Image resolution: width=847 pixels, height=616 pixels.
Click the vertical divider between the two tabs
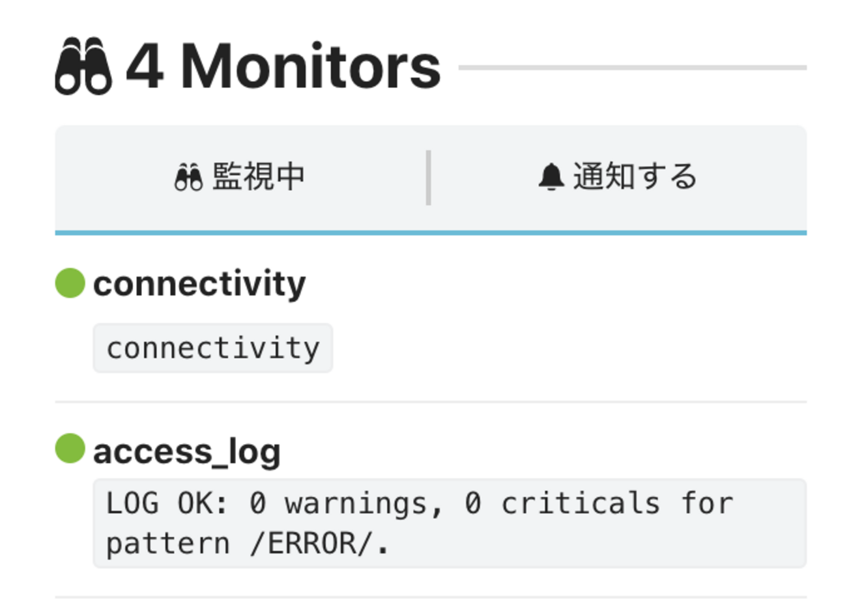(x=428, y=177)
